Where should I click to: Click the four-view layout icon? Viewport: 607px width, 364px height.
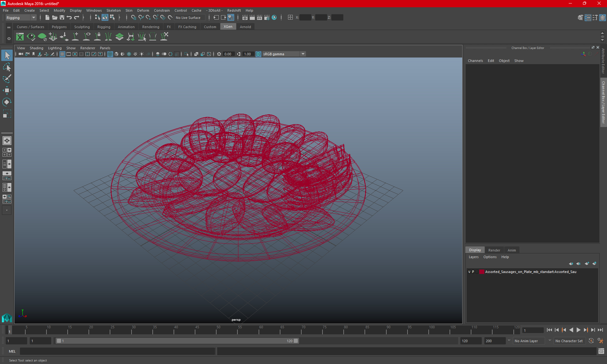[7, 152]
